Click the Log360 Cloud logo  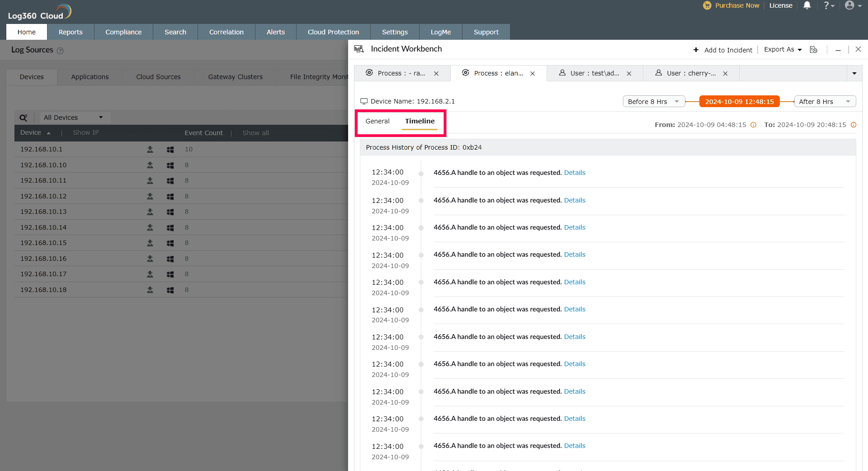tap(40, 12)
